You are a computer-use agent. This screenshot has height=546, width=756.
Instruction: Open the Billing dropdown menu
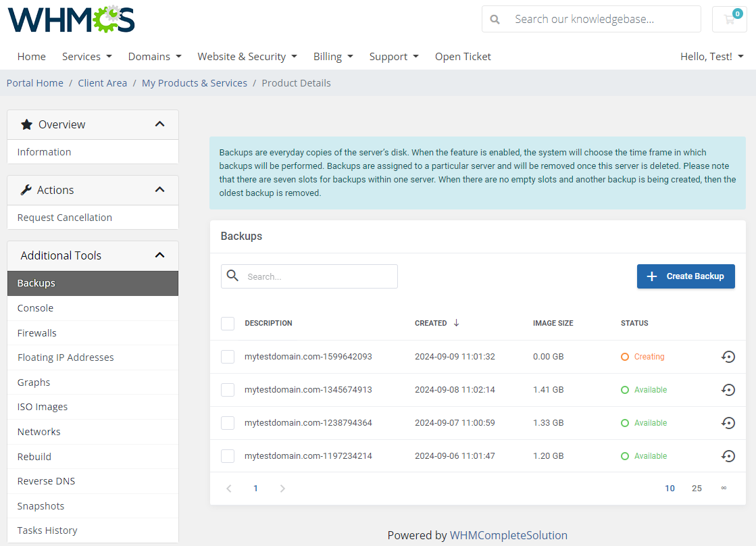[x=333, y=56]
